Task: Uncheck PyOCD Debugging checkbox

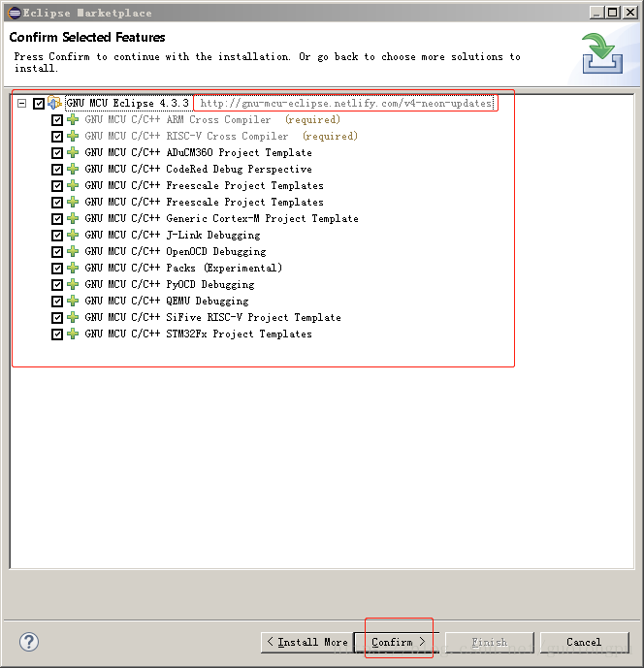Action: click(56, 285)
